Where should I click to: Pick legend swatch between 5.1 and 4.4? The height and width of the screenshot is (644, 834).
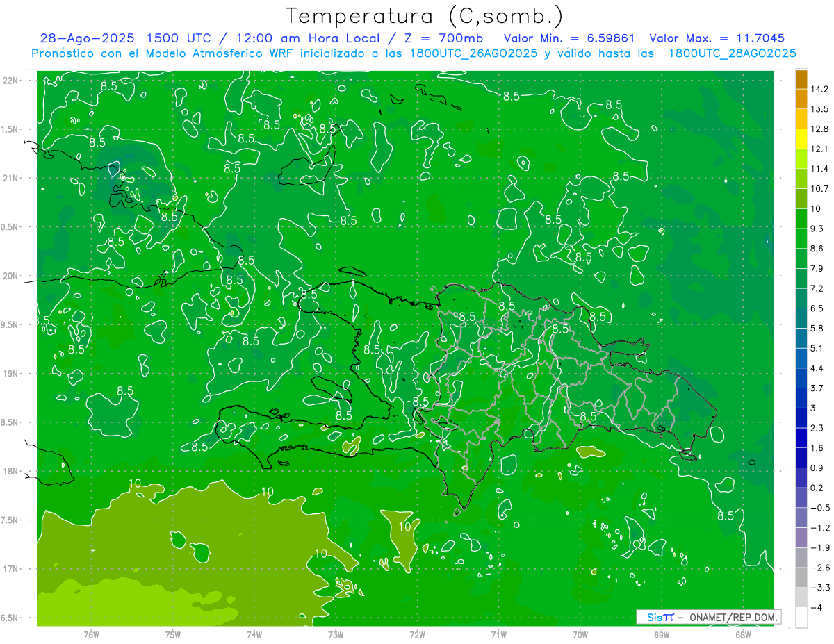click(801, 358)
